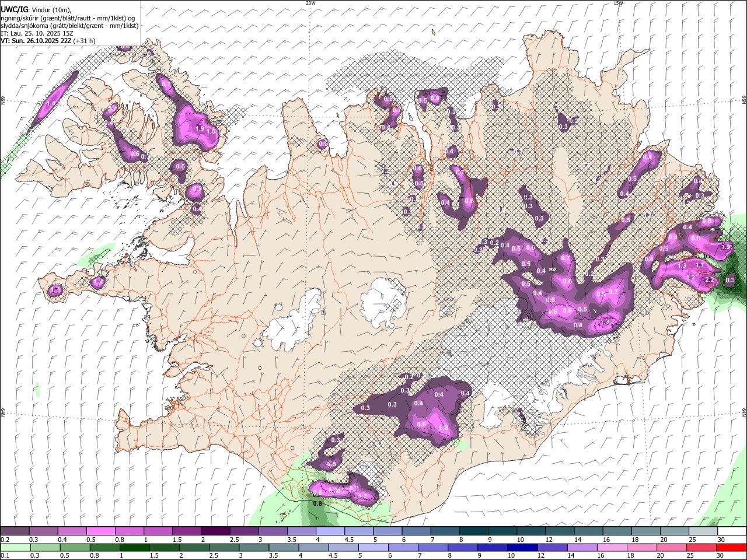Click the '0.2' legend value
This screenshot has width=747, height=560.
click(5, 540)
